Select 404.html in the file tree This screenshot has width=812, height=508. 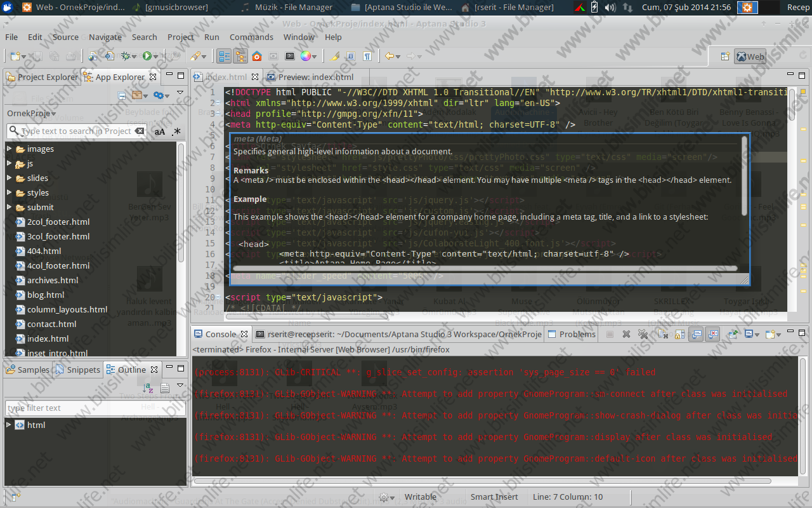44,251
